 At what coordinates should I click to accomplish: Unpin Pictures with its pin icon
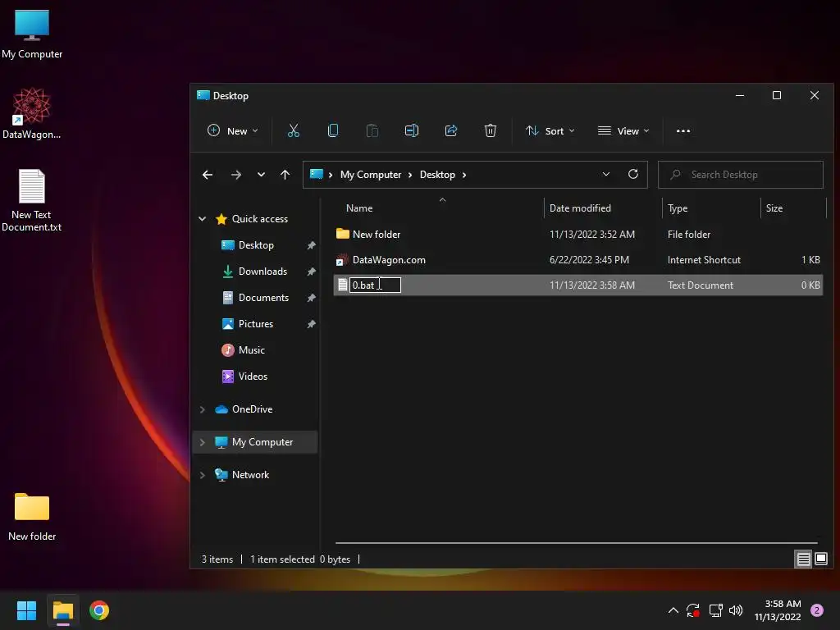[311, 324]
